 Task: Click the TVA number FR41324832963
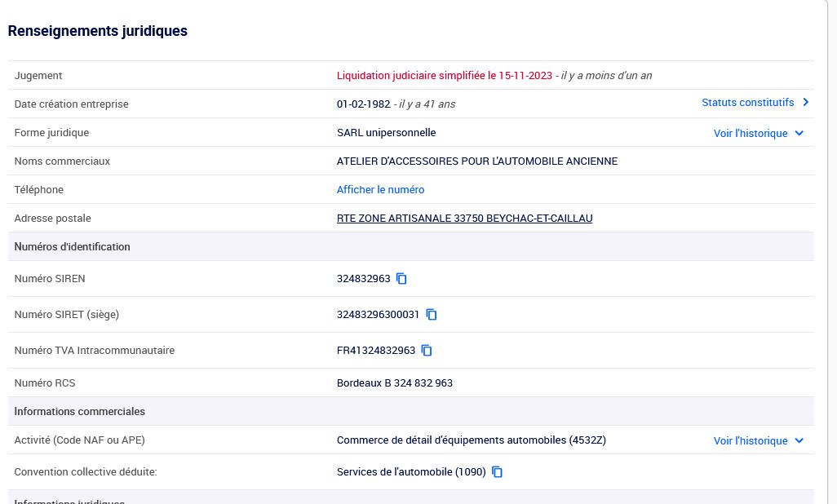click(375, 351)
